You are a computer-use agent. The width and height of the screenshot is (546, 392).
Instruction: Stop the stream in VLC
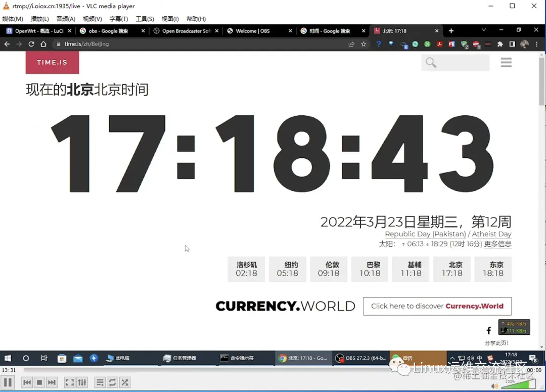(x=39, y=382)
